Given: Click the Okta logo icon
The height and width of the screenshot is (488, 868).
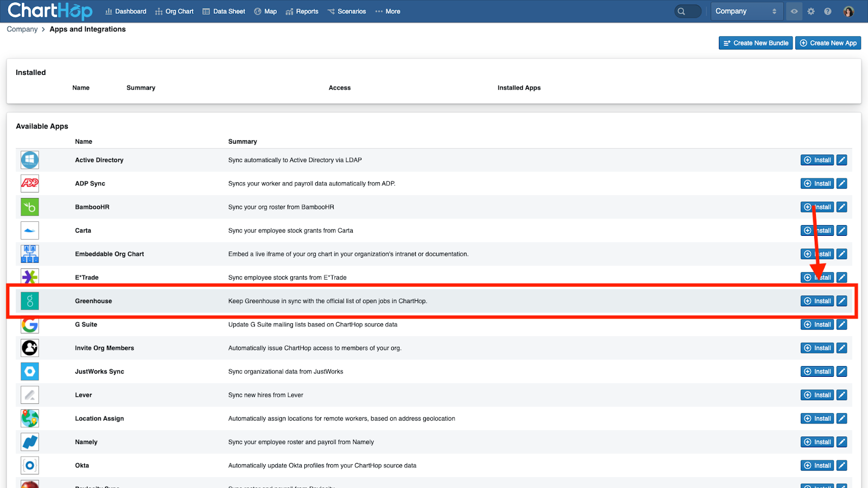Looking at the screenshot, I should click(x=30, y=465).
